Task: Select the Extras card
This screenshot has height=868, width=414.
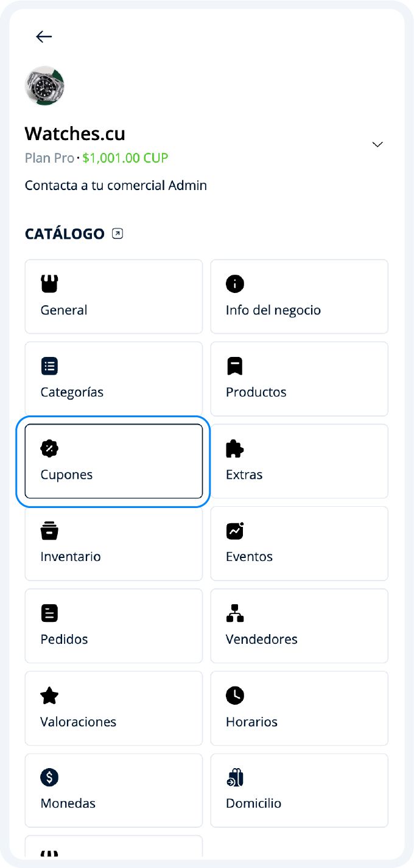Action: [x=299, y=461]
